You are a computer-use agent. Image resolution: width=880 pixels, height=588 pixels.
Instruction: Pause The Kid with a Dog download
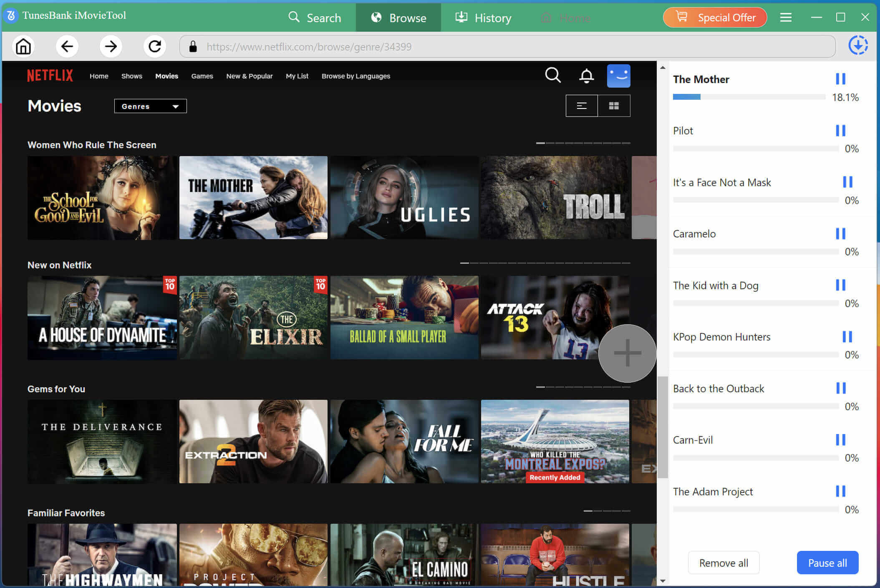pyautogui.click(x=840, y=285)
